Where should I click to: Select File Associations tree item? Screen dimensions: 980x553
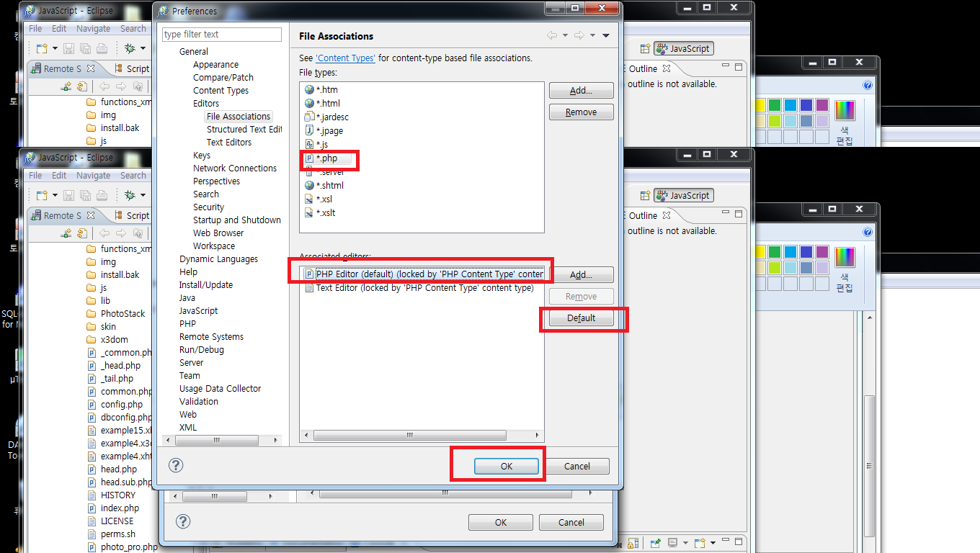pos(239,117)
